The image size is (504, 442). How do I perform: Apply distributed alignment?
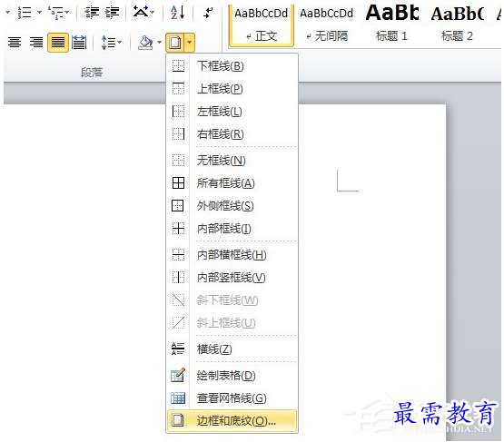tap(79, 42)
